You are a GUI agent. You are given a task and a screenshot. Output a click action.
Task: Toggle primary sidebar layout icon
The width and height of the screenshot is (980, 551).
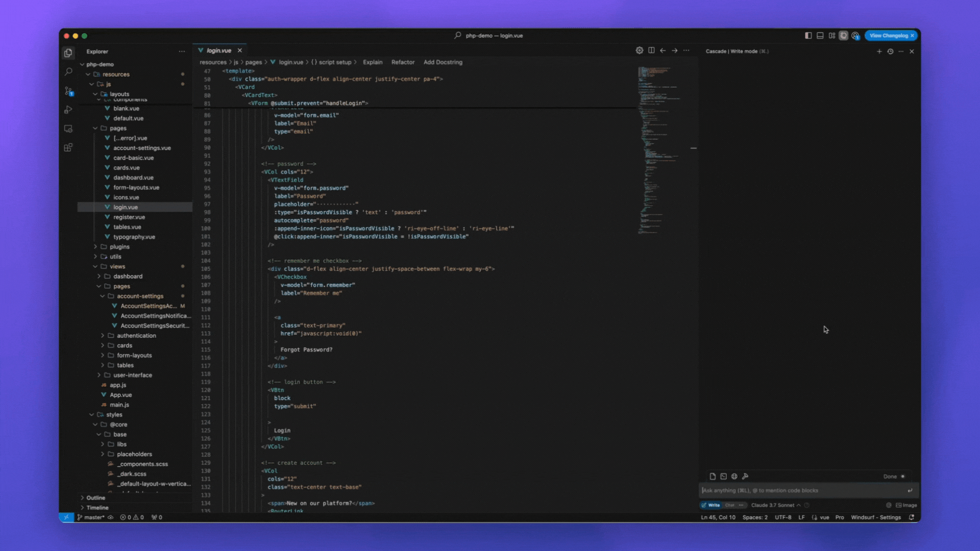(808, 36)
